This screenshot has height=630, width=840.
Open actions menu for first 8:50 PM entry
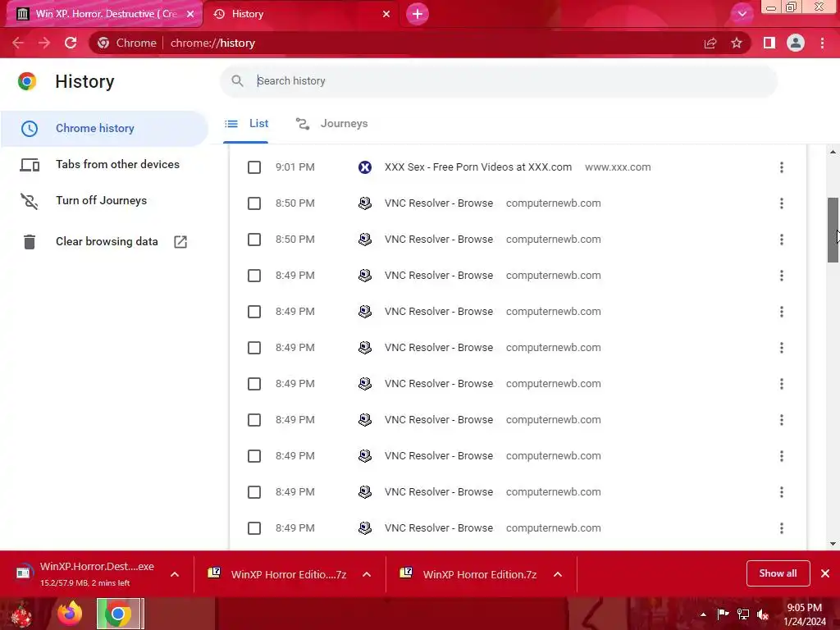[782, 203]
